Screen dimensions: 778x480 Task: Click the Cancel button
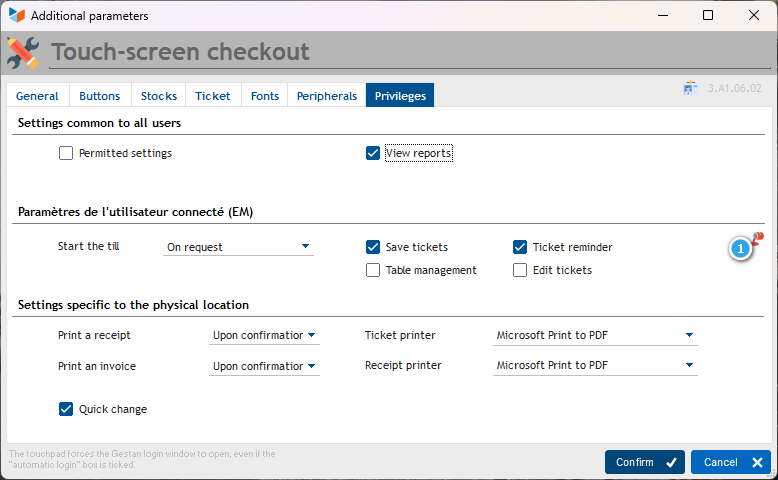tap(730, 462)
